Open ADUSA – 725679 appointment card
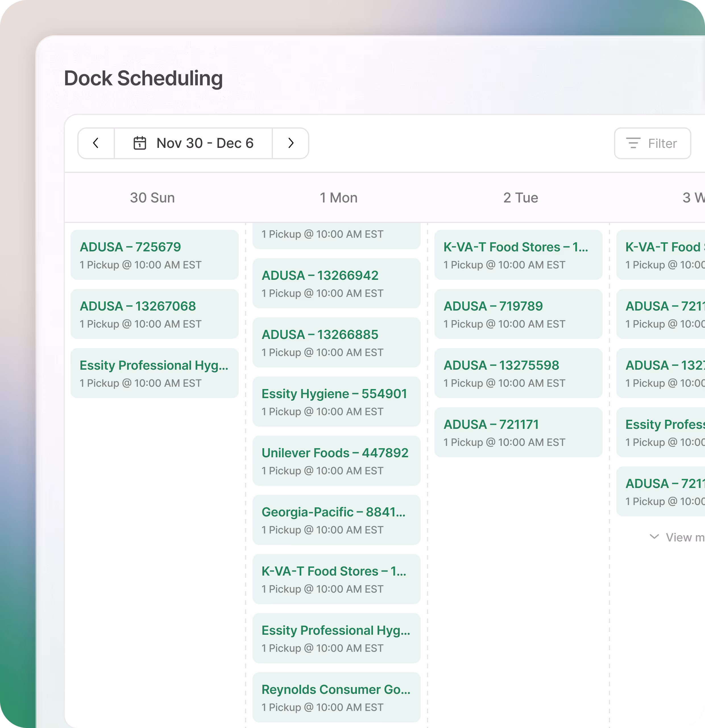Image resolution: width=705 pixels, height=728 pixels. pyautogui.click(x=154, y=255)
